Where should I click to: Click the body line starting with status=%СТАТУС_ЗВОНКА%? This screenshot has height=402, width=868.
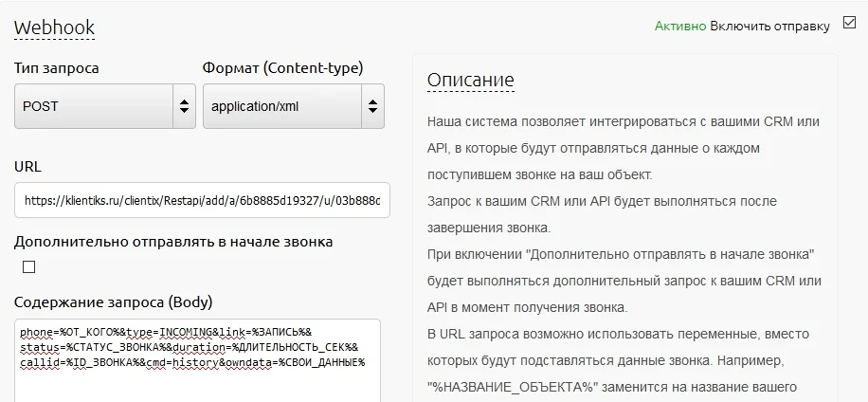pyautogui.click(x=190, y=347)
